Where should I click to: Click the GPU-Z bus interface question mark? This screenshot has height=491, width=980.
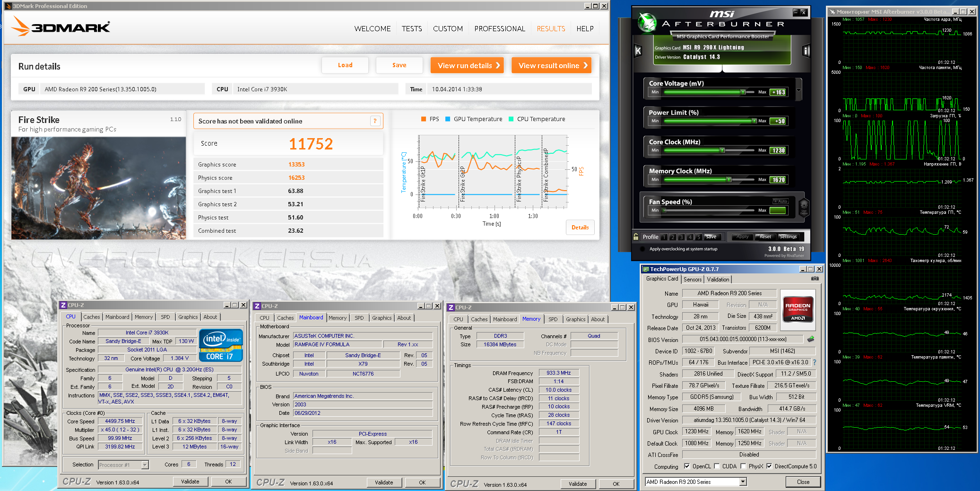pos(815,362)
